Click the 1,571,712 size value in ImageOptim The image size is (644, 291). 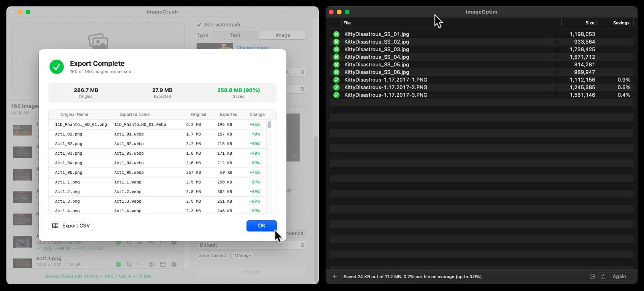click(x=582, y=57)
